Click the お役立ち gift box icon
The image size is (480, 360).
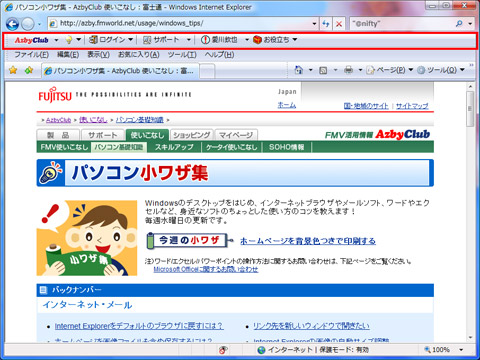click(x=257, y=40)
